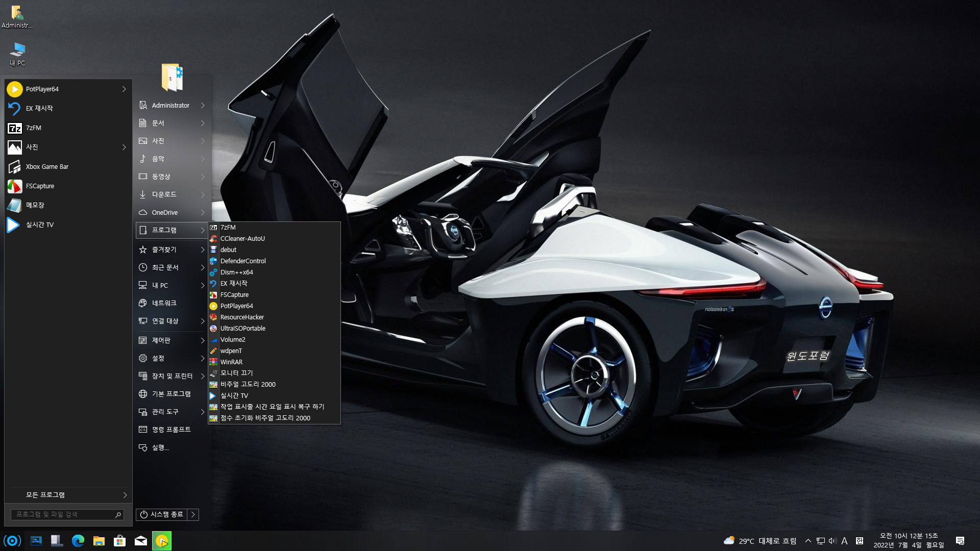Open Volume2 in programs submenu
Screen dimensions: 980x551
pos(274,340)
